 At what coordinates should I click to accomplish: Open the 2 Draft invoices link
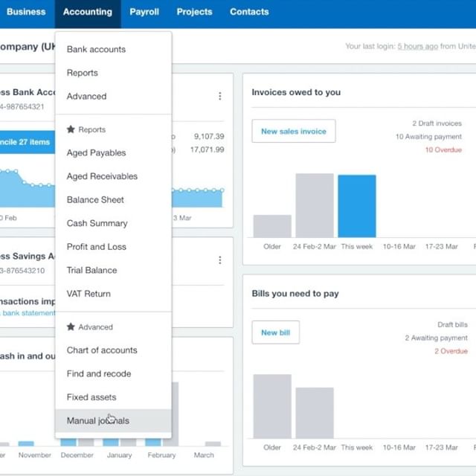pos(437,123)
